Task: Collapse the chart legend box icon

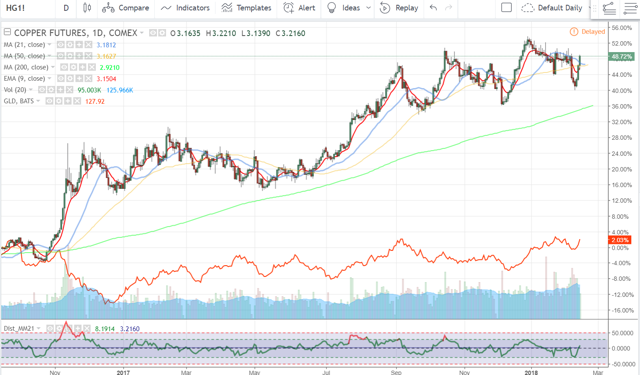Action: click(x=7, y=32)
